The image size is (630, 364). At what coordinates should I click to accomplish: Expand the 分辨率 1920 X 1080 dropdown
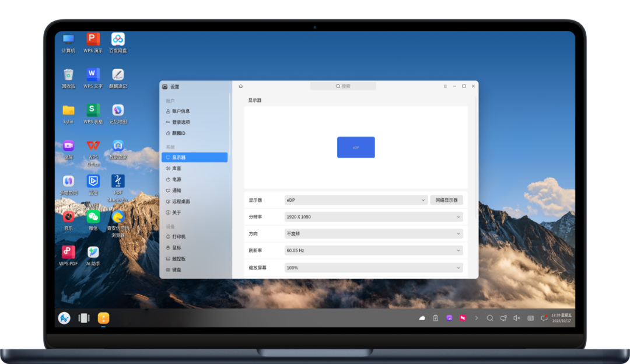373,216
